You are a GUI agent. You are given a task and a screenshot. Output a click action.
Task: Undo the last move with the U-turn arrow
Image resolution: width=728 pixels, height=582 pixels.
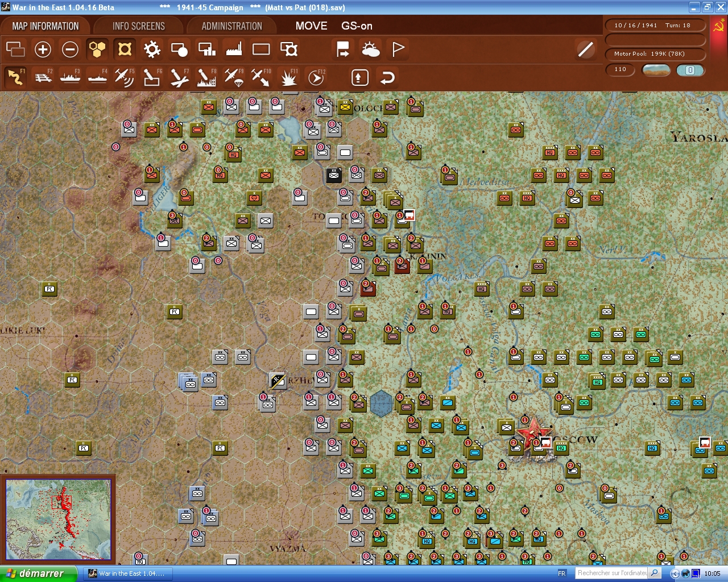tap(387, 77)
